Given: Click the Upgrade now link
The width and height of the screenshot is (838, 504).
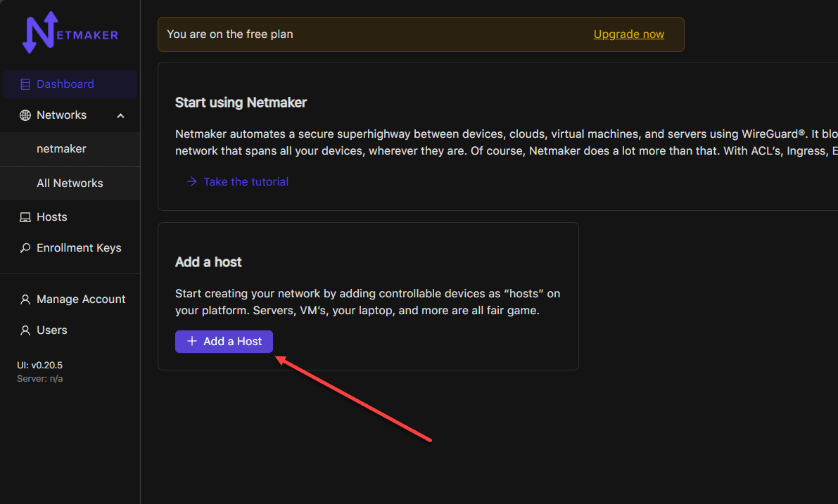Looking at the screenshot, I should point(628,34).
